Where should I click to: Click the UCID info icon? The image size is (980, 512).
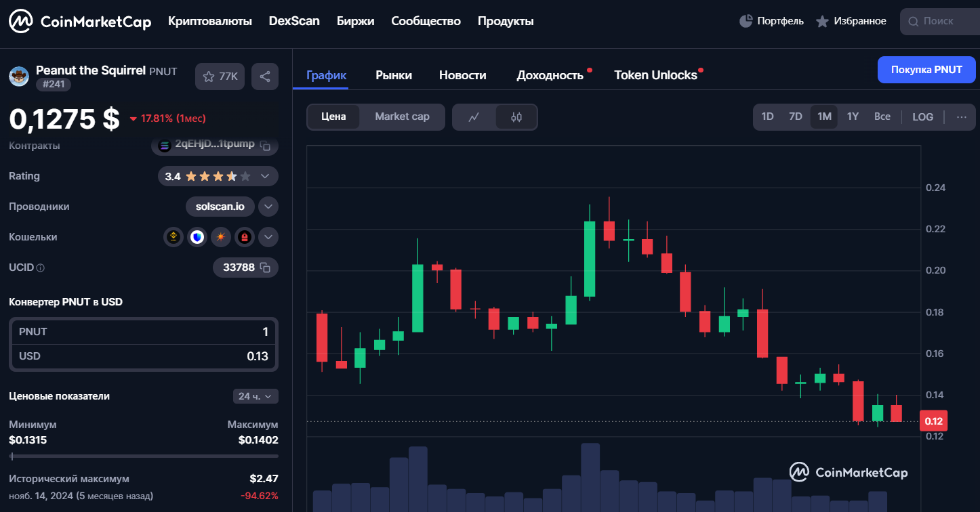click(40, 268)
